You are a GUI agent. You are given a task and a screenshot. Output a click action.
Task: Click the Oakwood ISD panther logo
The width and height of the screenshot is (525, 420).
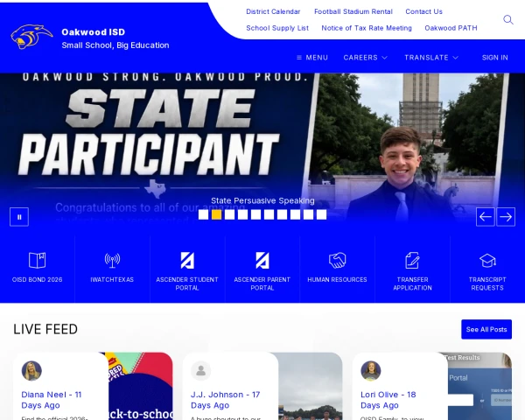pyautogui.click(x=31, y=37)
